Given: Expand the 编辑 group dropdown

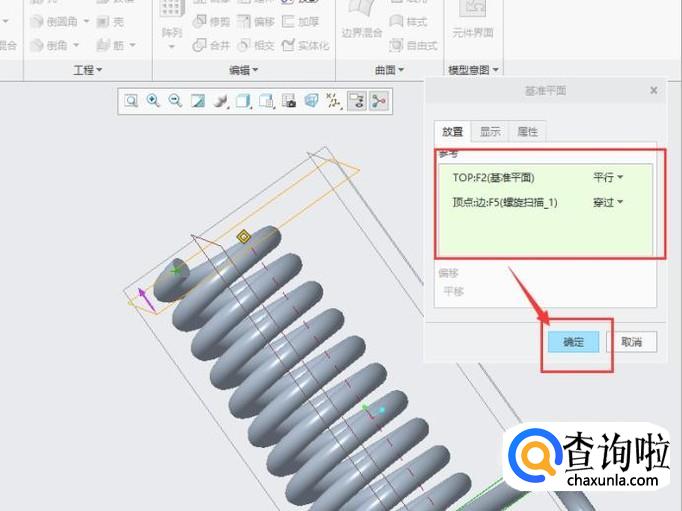Looking at the screenshot, I should click(x=244, y=70).
